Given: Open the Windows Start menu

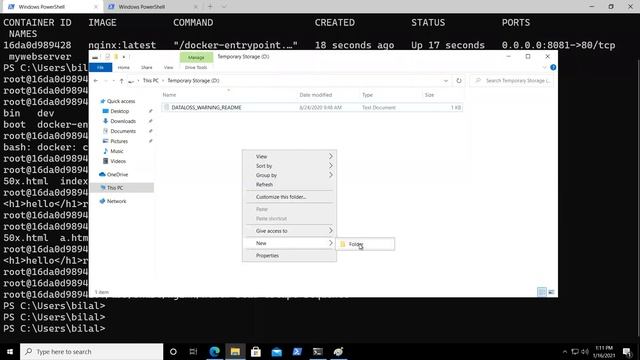Looking at the screenshot, I should (x=10, y=351).
